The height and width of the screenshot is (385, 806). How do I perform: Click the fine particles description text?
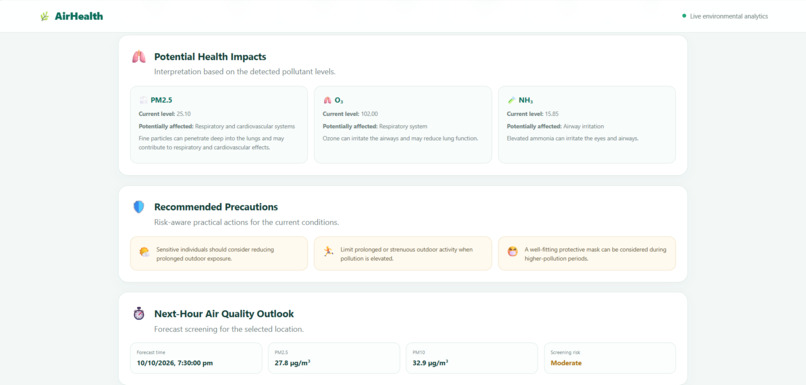coord(212,143)
